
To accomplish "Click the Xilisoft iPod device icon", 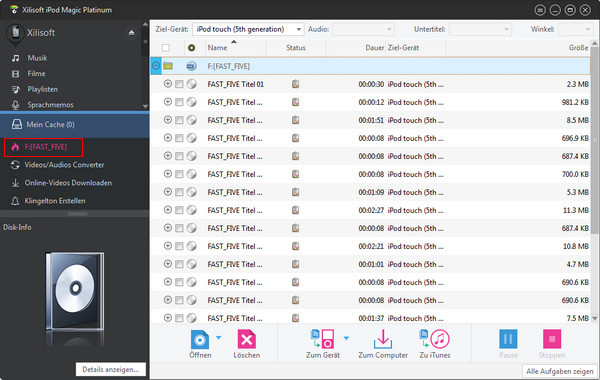I will [x=15, y=34].
